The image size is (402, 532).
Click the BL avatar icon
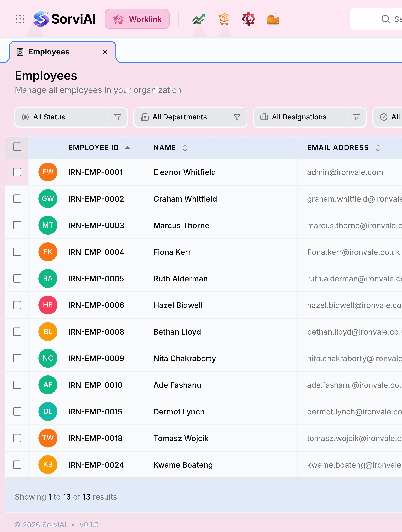click(48, 332)
